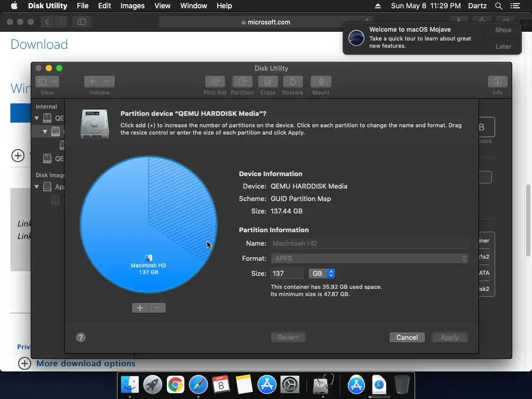The image size is (532, 399).
Task: Click the Mount toolbar icon
Action: 321,82
